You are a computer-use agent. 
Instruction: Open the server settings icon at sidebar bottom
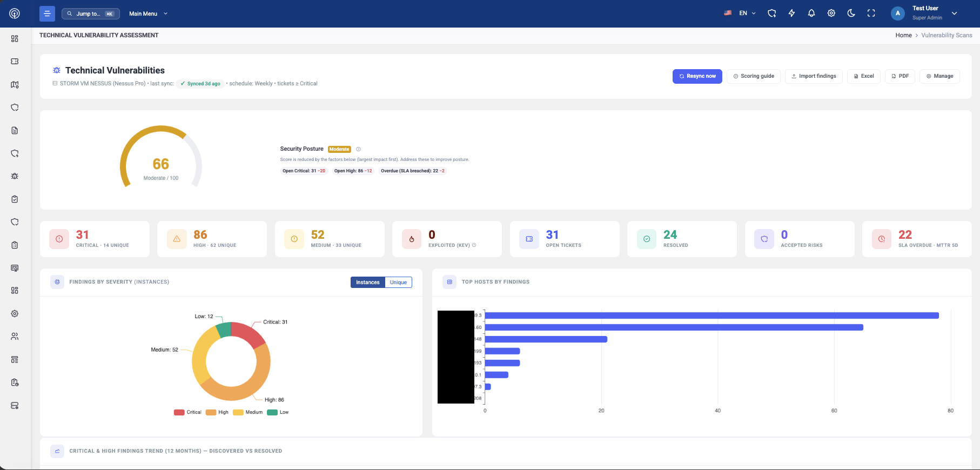pyautogui.click(x=15, y=406)
